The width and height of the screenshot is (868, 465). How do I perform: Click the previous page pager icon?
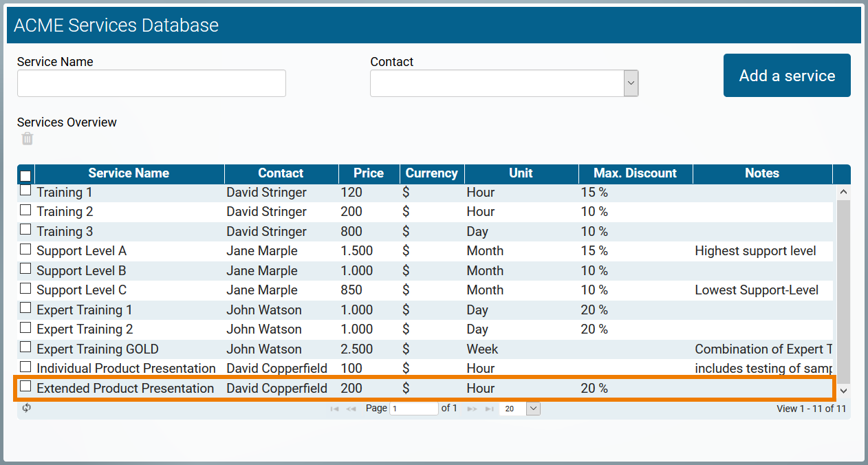pyautogui.click(x=351, y=409)
